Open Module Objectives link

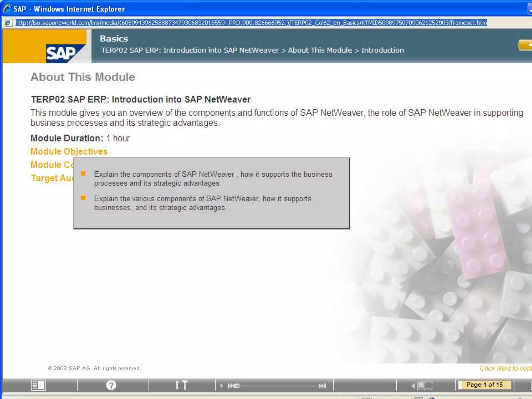coord(69,151)
